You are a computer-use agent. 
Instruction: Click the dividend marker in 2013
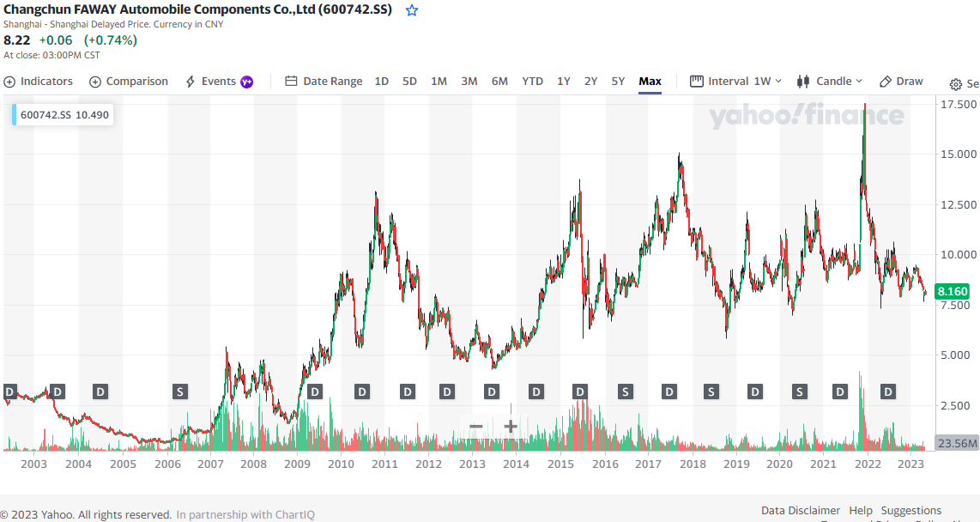point(492,392)
